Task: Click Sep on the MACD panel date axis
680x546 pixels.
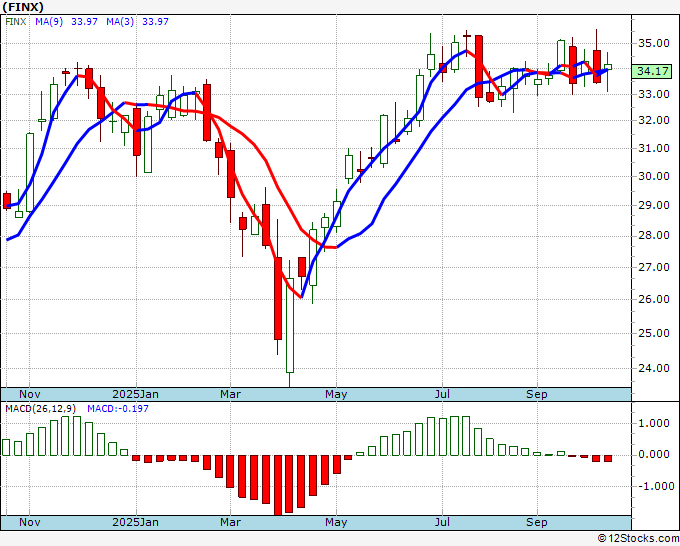Action: click(x=537, y=522)
